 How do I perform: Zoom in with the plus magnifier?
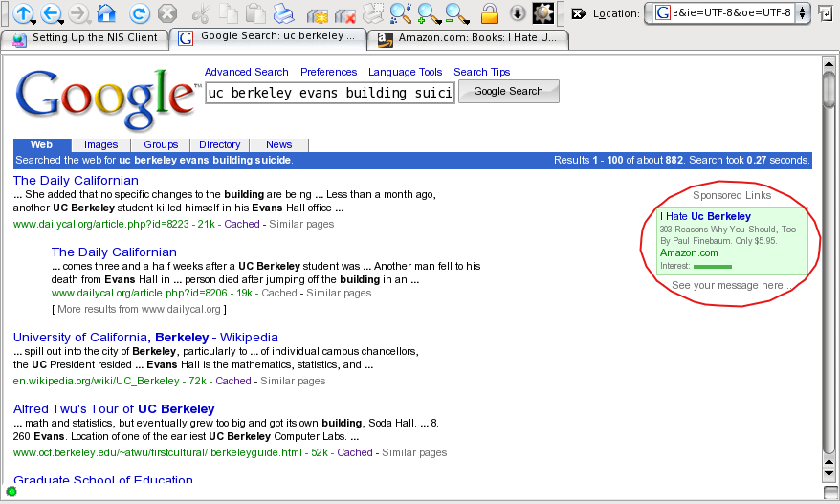(x=429, y=13)
